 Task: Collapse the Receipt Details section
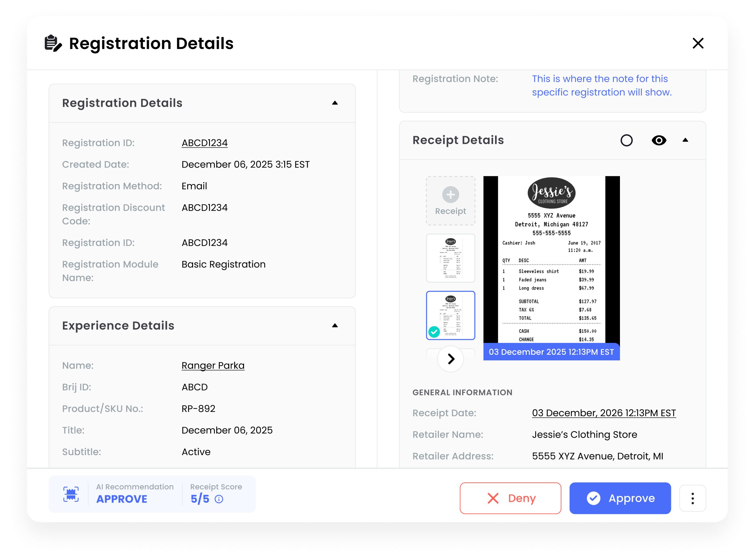click(685, 140)
